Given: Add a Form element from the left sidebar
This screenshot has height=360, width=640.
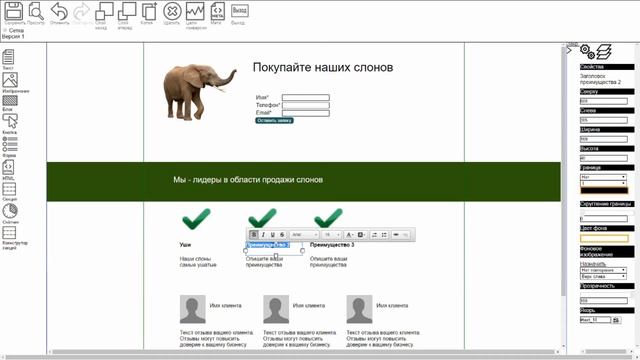Looking at the screenshot, I should 10,144.
